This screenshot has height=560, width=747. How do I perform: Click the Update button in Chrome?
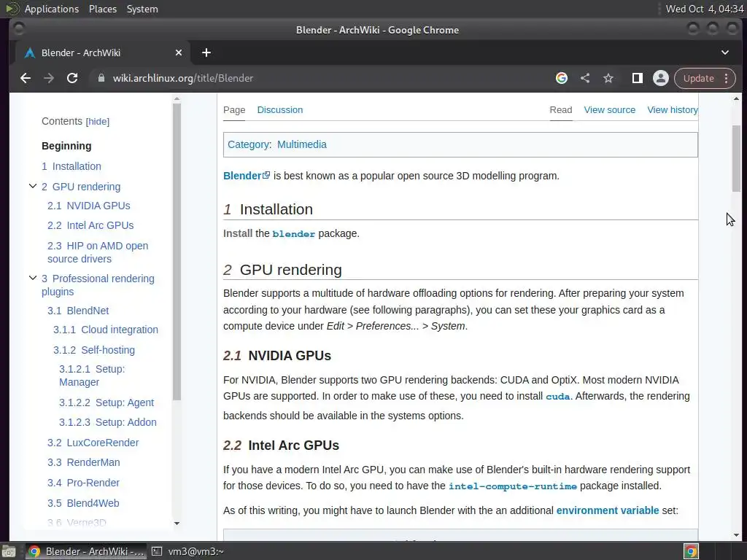(698, 78)
